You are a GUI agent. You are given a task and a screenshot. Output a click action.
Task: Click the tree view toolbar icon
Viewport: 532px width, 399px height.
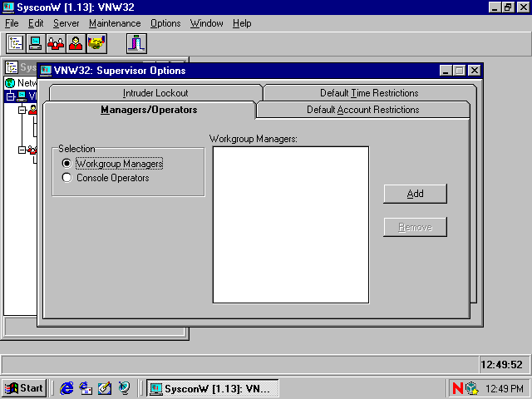(x=16, y=43)
